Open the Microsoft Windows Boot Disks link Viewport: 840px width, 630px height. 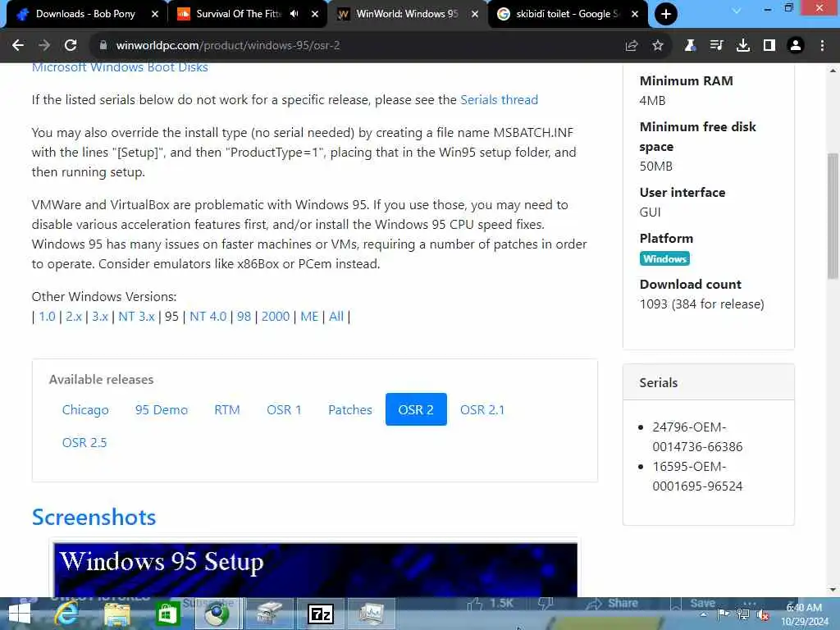pos(120,67)
